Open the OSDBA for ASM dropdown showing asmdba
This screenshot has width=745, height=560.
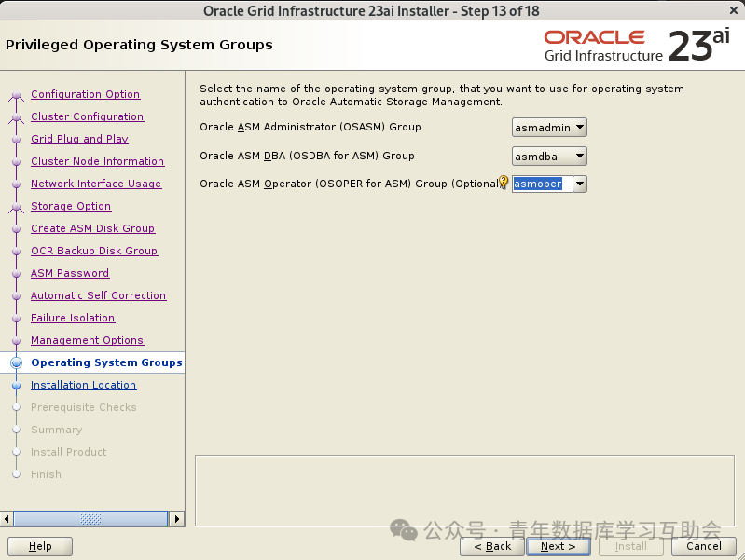pyautogui.click(x=549, y=157)
